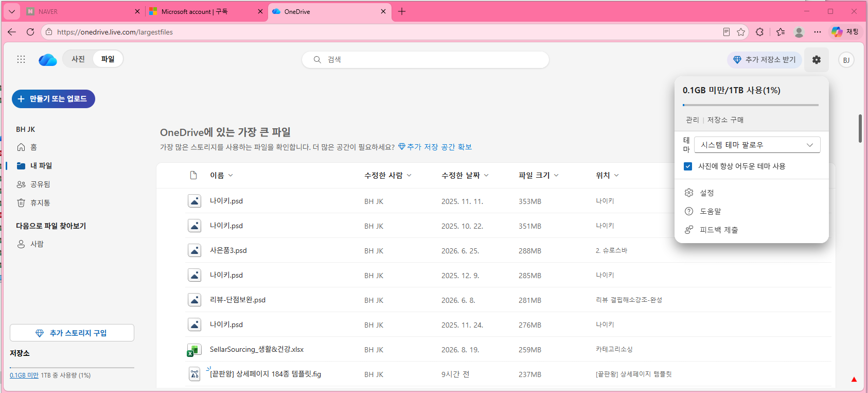Open the tab list chevron in browser
This screenshot has height=393, width=868.
[12, 11]
